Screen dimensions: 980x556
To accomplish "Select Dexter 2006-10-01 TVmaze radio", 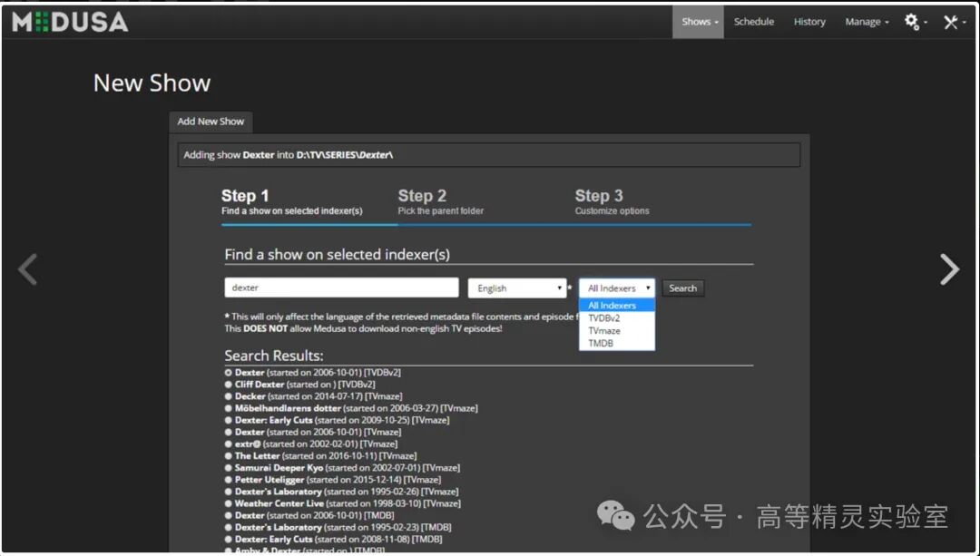I will pos(228,432).
